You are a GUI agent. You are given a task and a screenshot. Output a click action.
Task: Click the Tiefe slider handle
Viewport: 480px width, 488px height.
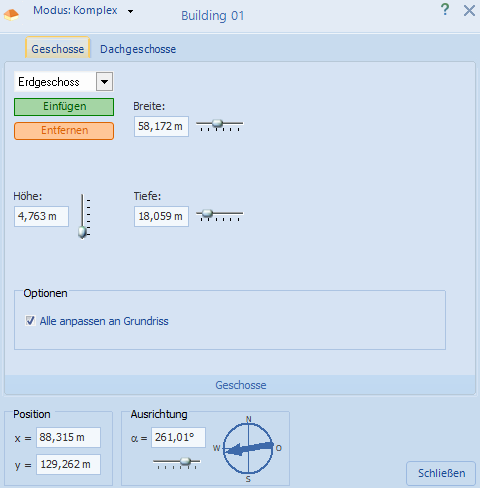(207, 213)
